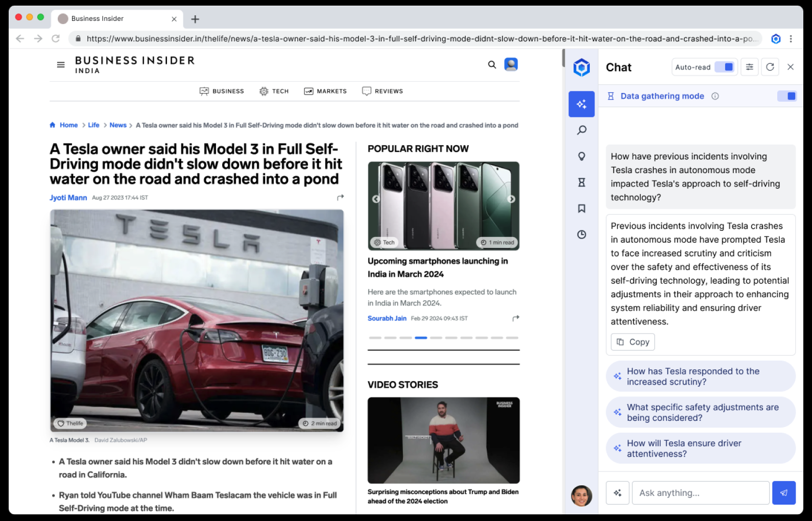Viewport: 812px width, 521px height.
Task: Toggle Data gathering mode switch
Action: pyautogui.click(x=786, y=96)
